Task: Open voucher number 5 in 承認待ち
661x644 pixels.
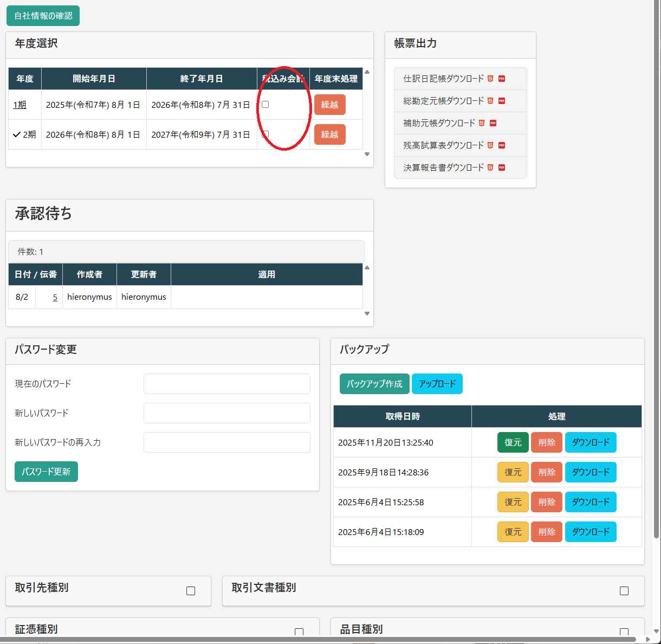Action: tap(55, 297)
